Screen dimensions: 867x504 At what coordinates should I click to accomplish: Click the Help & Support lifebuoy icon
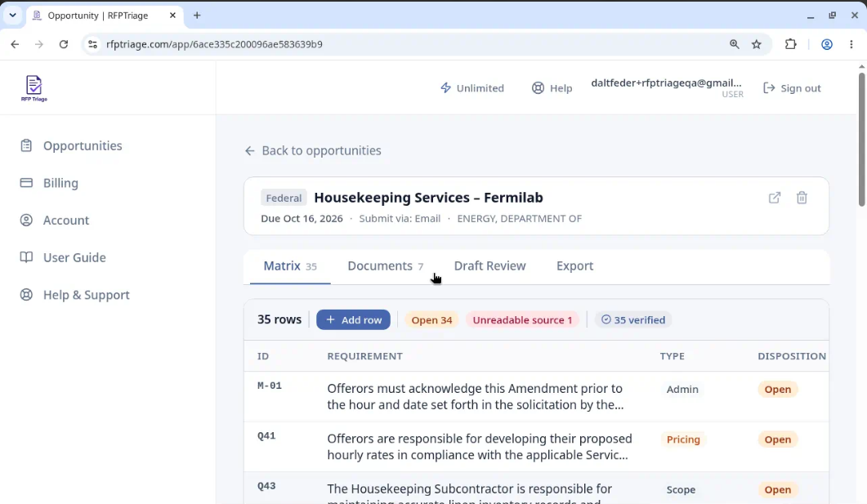coord(26,295)
